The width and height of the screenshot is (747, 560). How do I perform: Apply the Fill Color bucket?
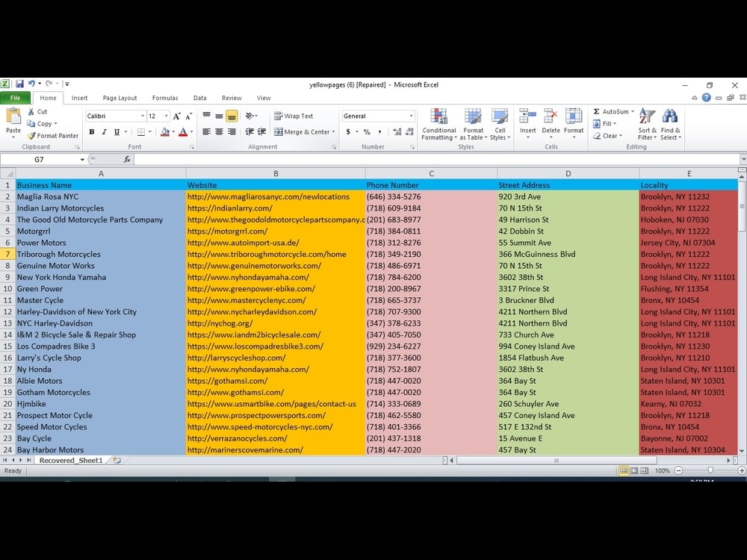(165, 132)
